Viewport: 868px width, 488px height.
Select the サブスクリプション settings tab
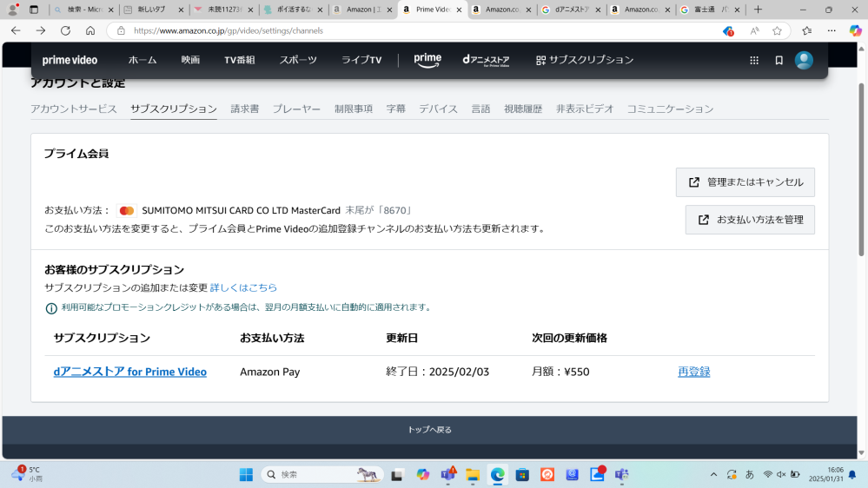point(174,109)
